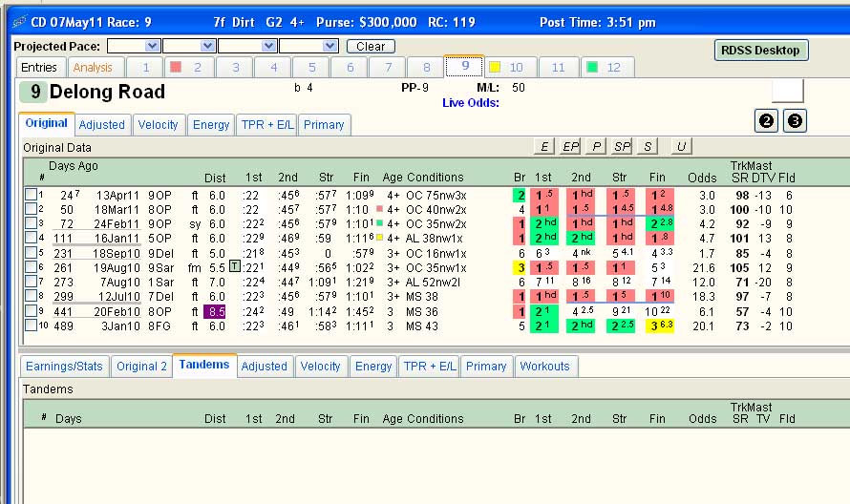Check the box for line 1, 13Apr11
Viewport: 850px width, 504px height.
pyautogui.click(x=31, y=195)
